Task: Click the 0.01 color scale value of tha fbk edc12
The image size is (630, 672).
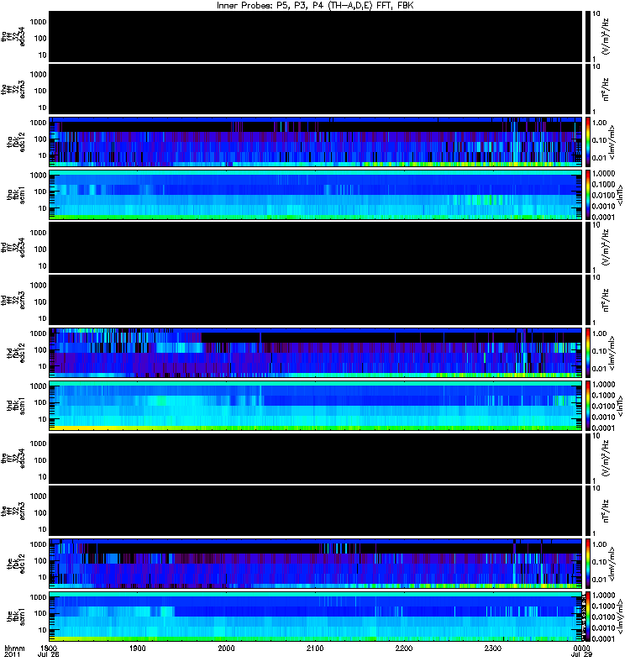Action: point(600,158)
